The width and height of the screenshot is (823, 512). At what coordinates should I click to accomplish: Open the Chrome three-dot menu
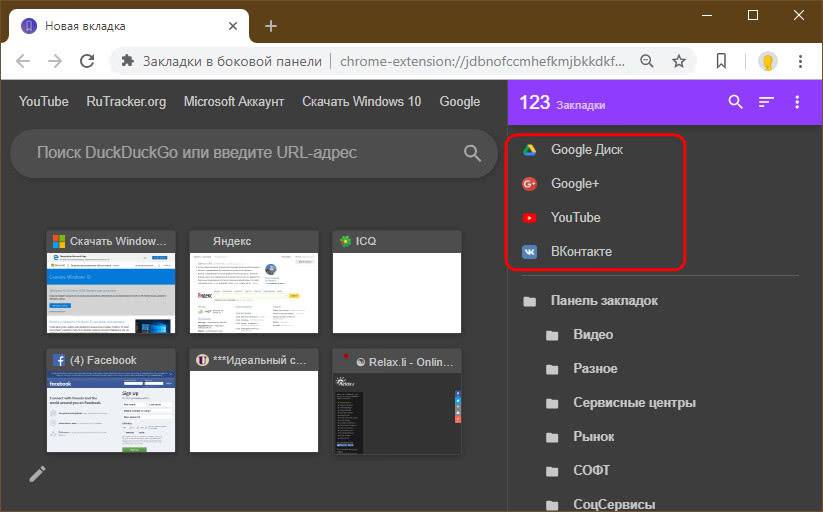[x=800, y=61]
